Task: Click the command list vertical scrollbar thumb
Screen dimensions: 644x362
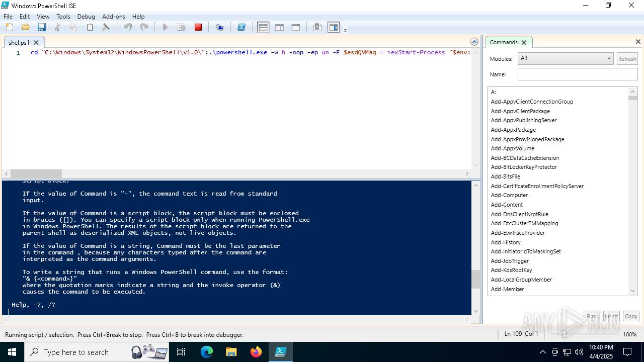Action: 633,98
